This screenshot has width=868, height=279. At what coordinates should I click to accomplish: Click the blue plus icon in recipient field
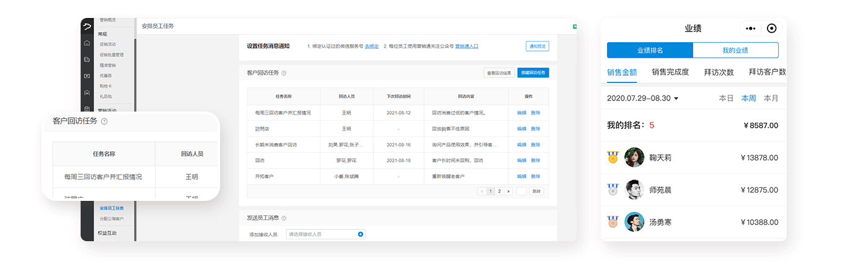(361, 234)
